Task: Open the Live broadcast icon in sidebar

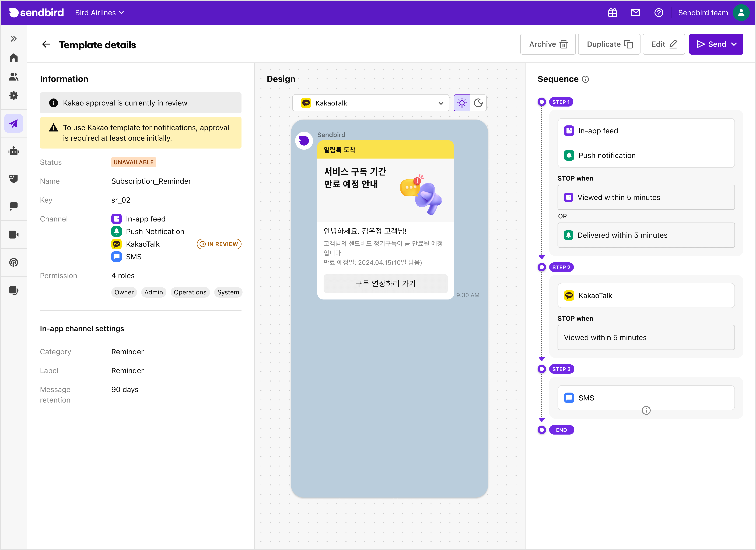Action: (14, 263)
